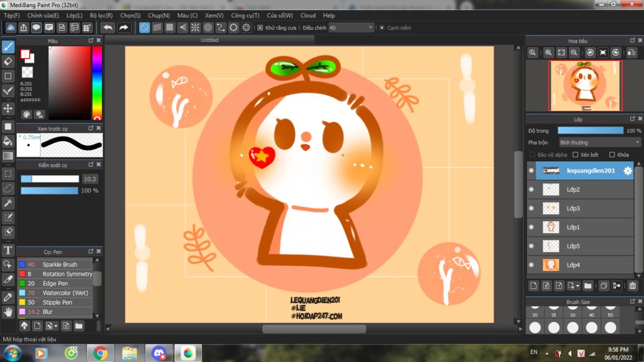Undock the Kiểm soát cọ panel
Image resolution: width=644 pixels, height=362 pixels.
pos(91,164)
